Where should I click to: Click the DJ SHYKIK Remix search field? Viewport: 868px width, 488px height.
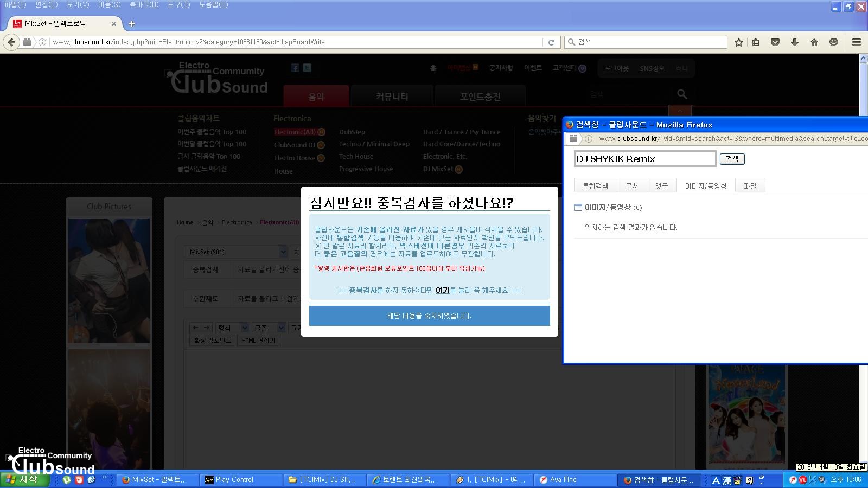(645, 159)
